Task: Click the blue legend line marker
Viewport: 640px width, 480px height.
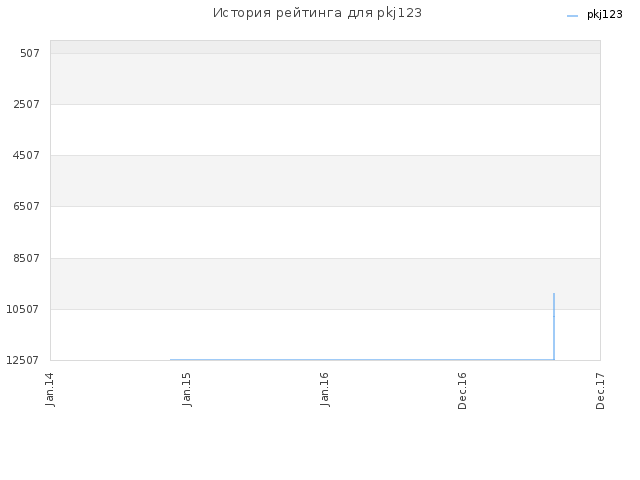Action: click(x=572, y=16)
